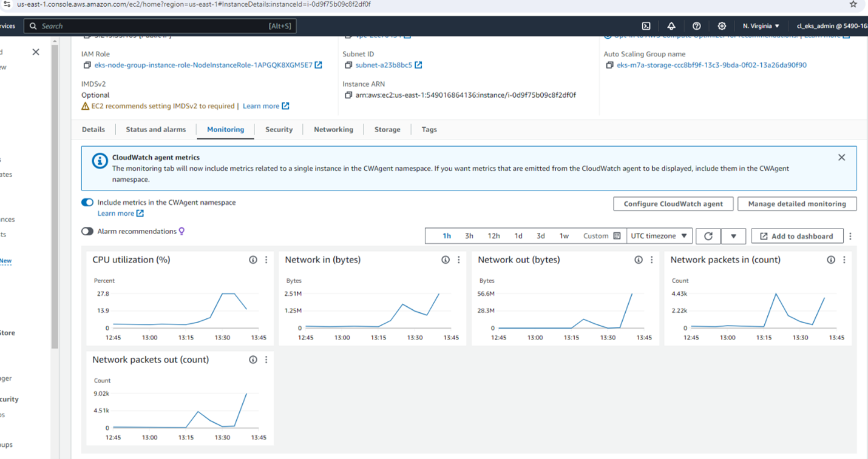Open the UTC timezone dropdown

[659, 236]
